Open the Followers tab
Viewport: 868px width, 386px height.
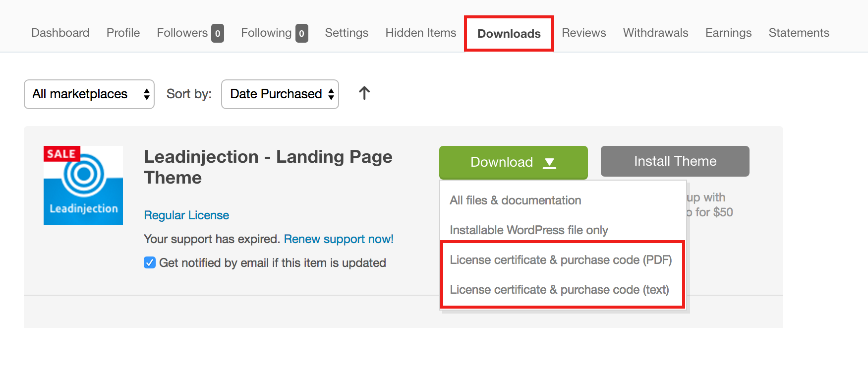[190, 33]
